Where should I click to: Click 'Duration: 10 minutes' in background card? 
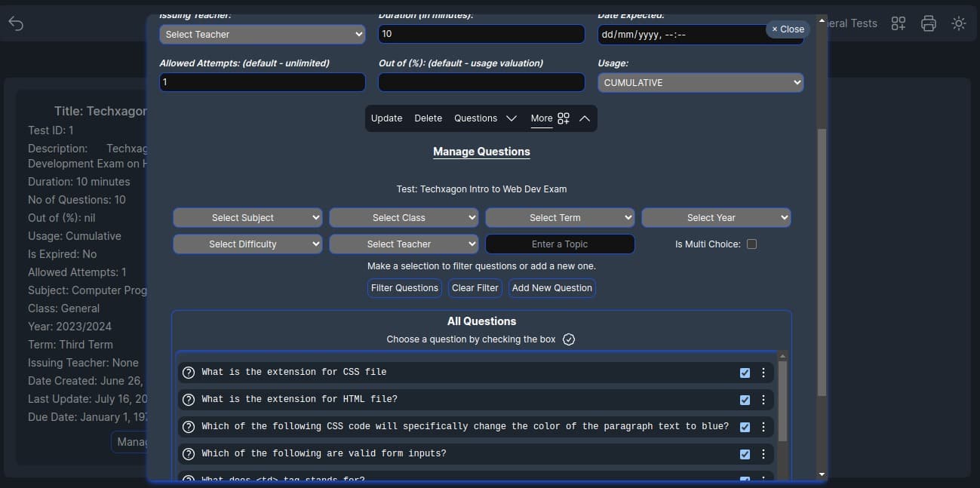pyautogui.click(x=78, y=182)
